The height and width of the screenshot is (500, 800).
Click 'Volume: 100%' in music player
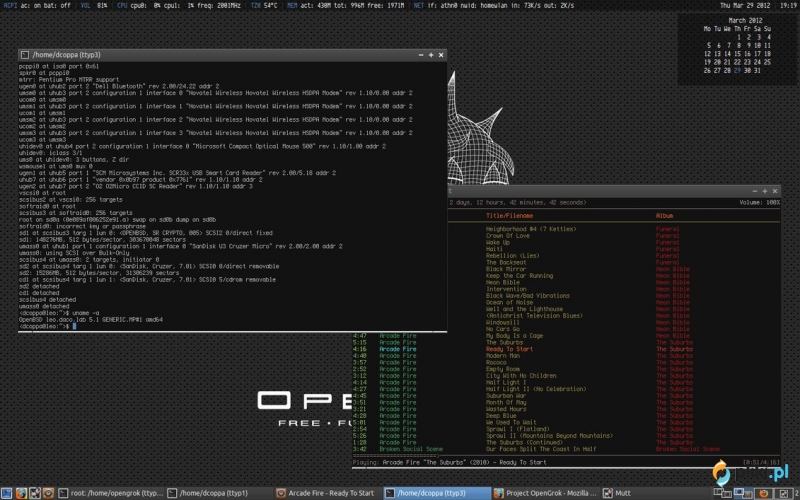pyautogui.click(x=759, y=203)
